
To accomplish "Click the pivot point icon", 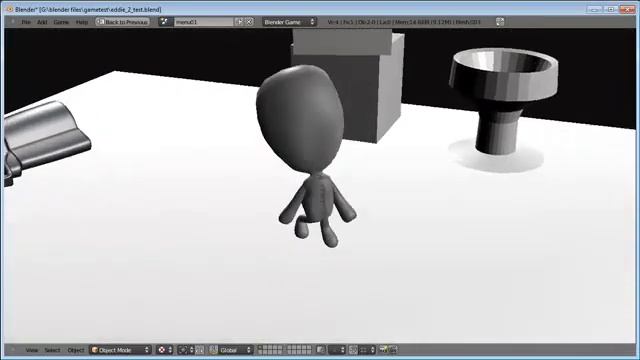I will pos(182,350).
